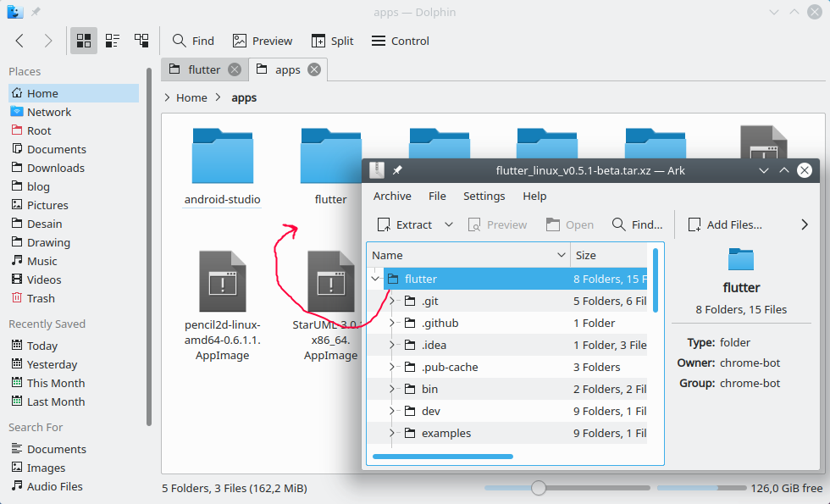Screen dimensions: 830x504
Task: Go back using the back arrow
Action: click(x=19, y=41)
